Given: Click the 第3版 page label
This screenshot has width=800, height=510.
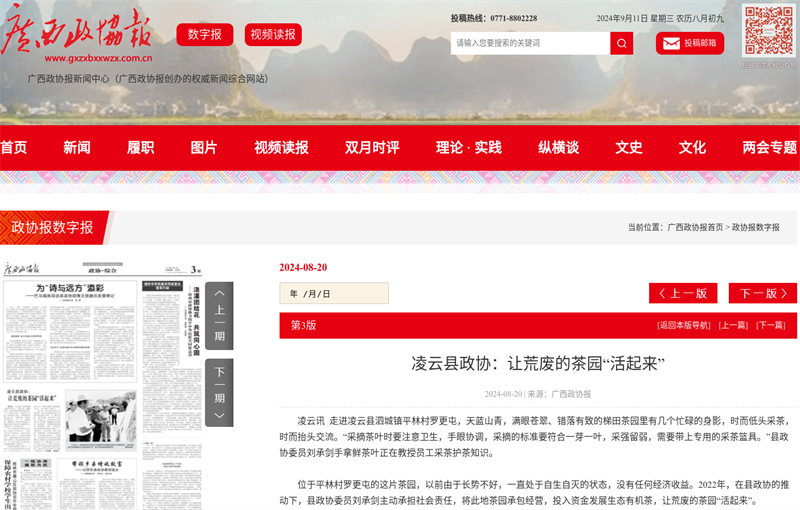Looking at the screenshot, I should [304, 325].
